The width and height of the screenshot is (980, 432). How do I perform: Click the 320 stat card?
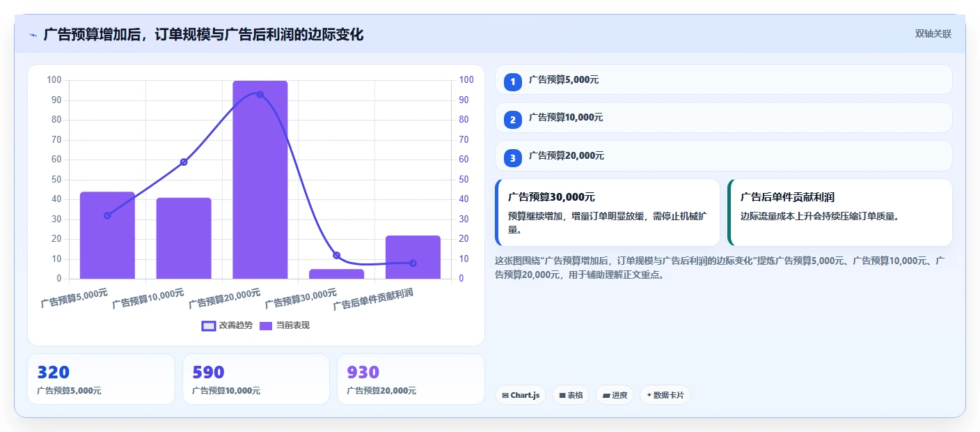(101, 379)
